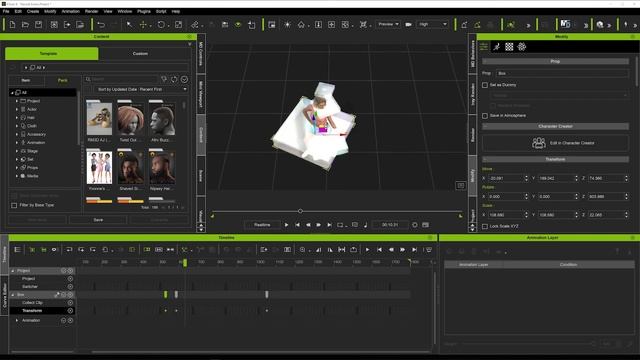This screenshot has width=640, height=360.
Task: Open the High quality dropdown
Action: tap(433, 24)
